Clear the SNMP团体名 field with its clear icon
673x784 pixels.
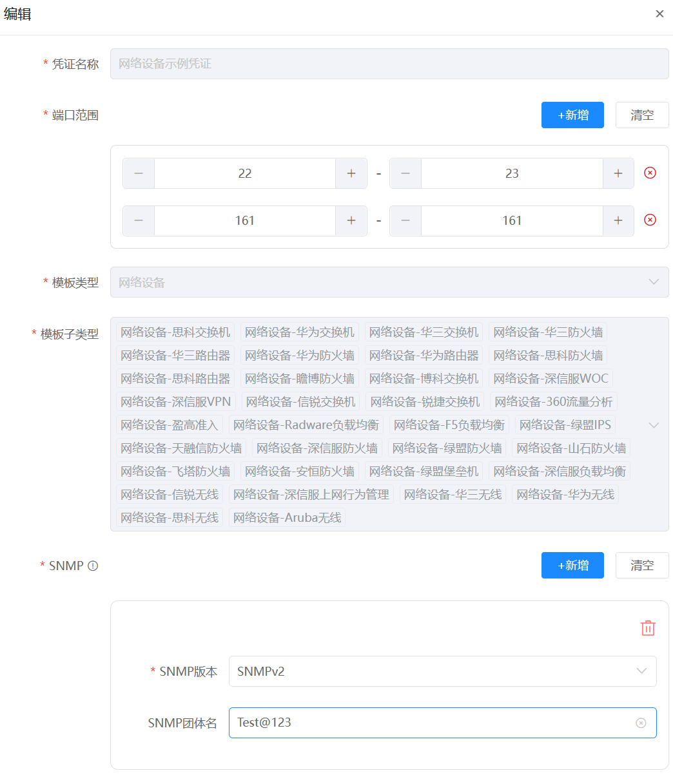[641, 723]
